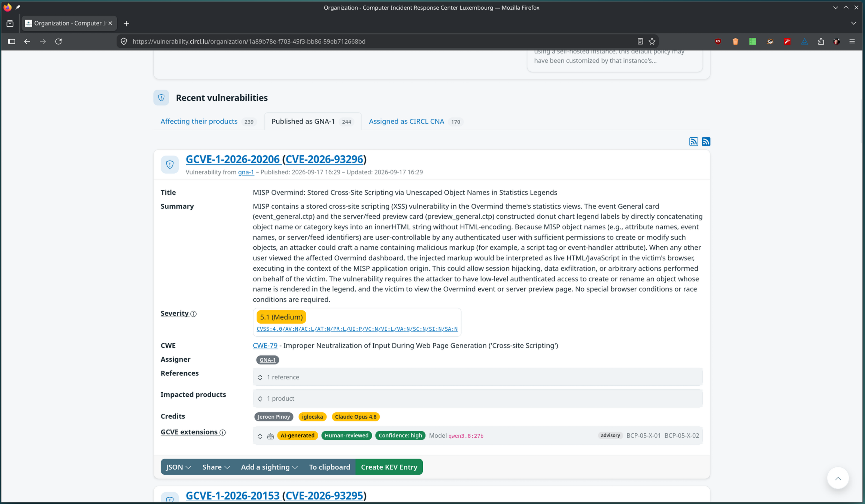Open Firefox View tab list icon

(x=10, y=24)
